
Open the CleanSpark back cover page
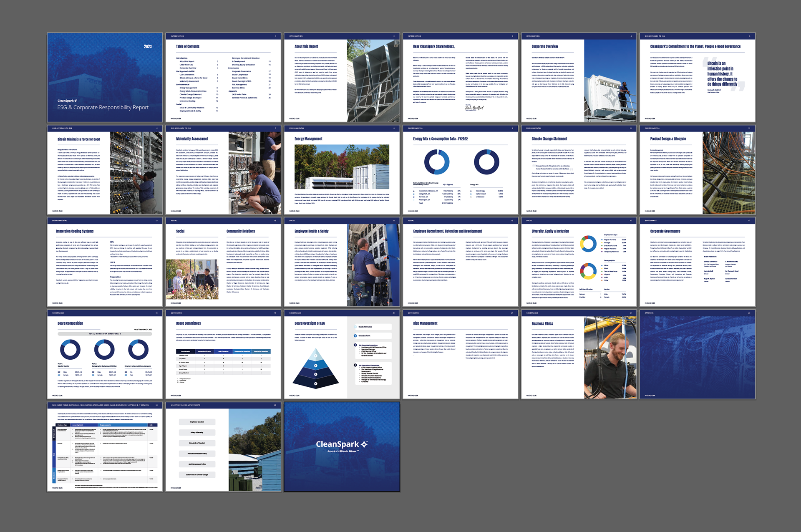tap(342, 446)
